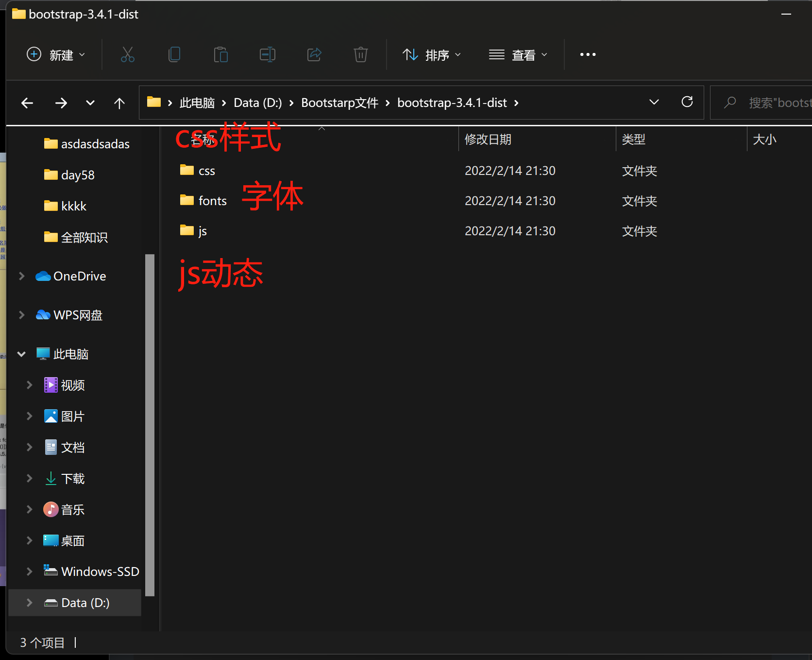Open the See more ellipsis menu
The height and width of the screenshot is (660, 812).
(x=588, y=54)
